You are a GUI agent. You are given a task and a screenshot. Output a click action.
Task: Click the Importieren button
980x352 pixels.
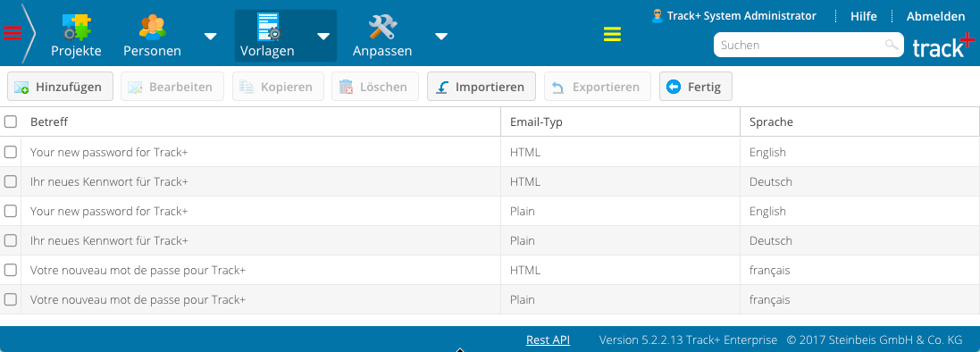click(x=482, y=87)
